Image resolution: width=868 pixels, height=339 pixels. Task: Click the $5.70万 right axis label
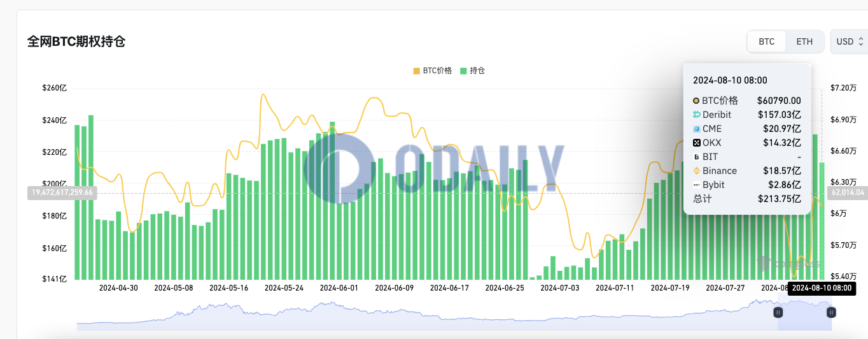[x=843, y=245]
